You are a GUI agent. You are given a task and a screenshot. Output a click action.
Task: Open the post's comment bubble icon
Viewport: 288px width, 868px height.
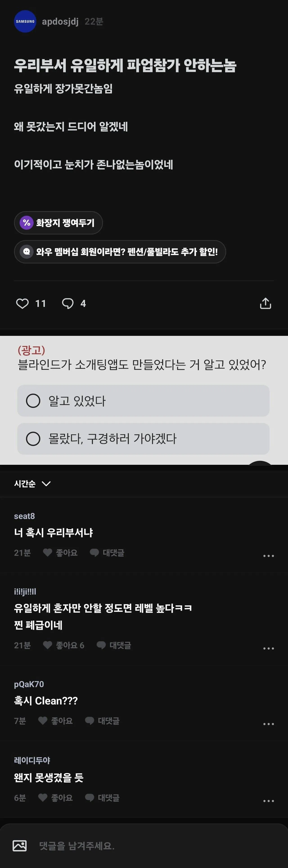click(x=68, y=304)
